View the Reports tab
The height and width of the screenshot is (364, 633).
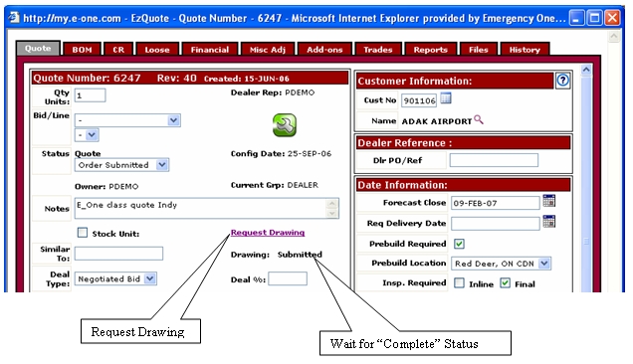pyautogui.click(x=430, y=50)
